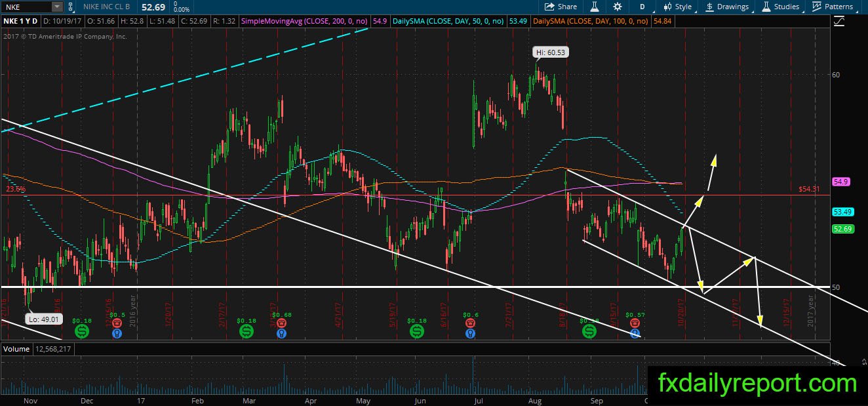Viewport: 868px width, 406px height.
Task: Click the 23.6% retracement label
Action: [x=14, y=189]
